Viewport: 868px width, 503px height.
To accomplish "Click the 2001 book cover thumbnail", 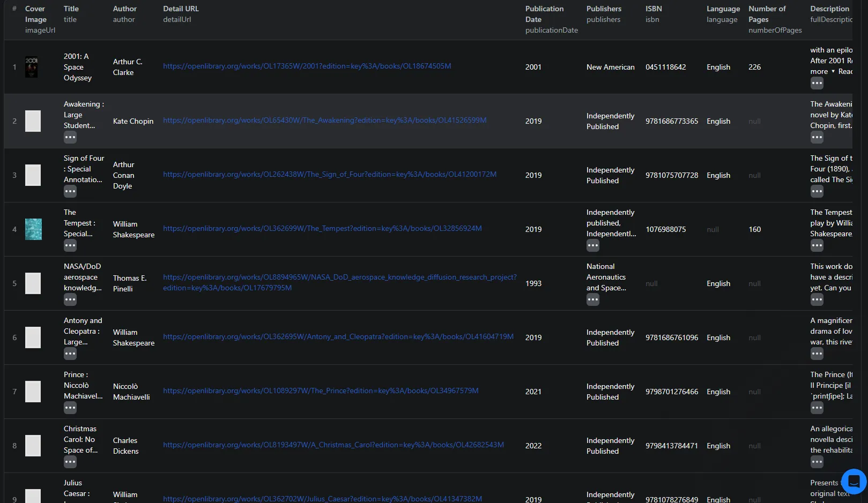I will 32,67.
